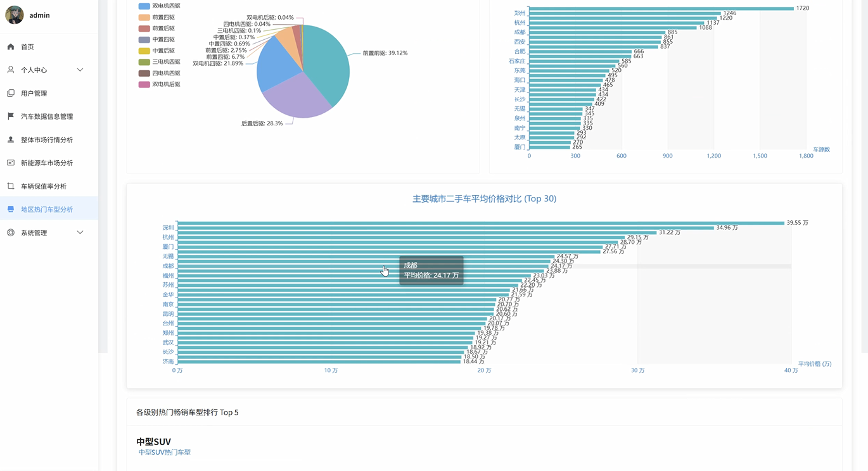Click the flag icon for 汽车数据信息管理
Viewport: 868px width, 471px height.
pos(11,116)
